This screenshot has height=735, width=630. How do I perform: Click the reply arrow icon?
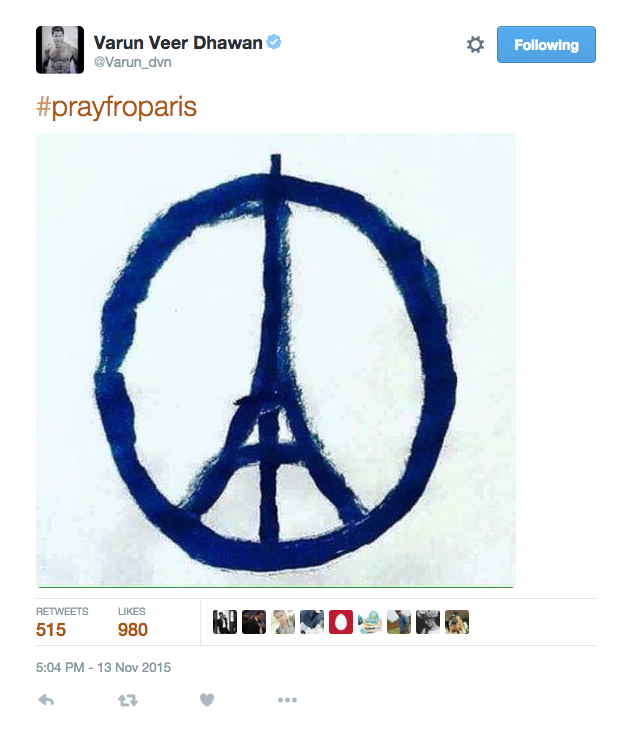click(46, 700)
